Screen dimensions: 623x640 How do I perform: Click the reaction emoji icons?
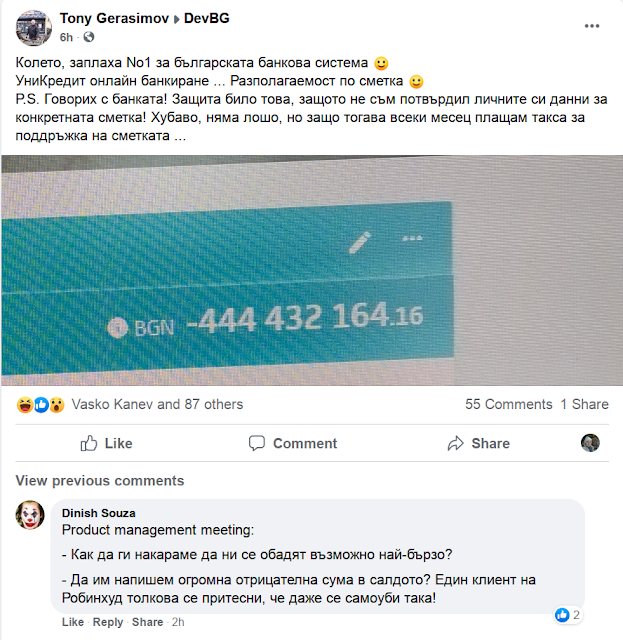pos(40,405)
